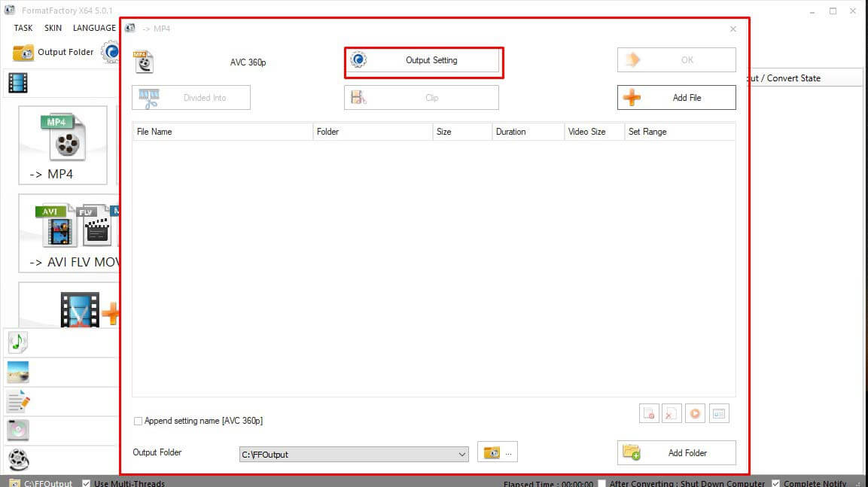Screen dimensions: 868x487
Task: Close the -> MP4 dialog window
Action: click(733, 29)
